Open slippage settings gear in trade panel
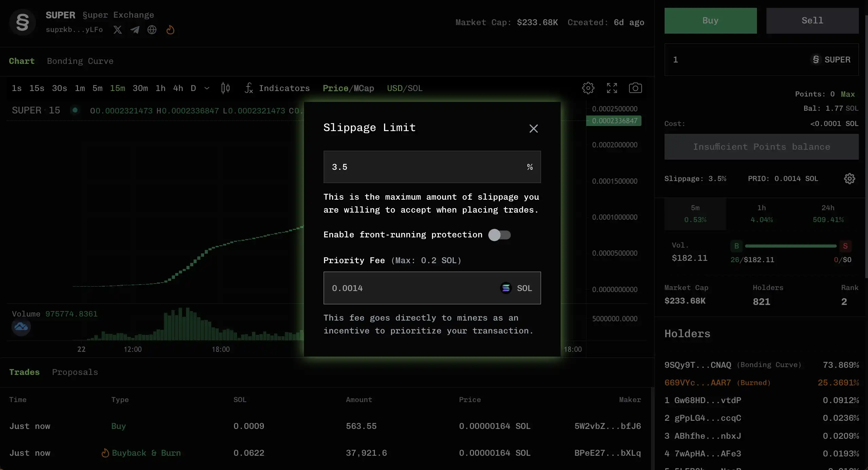Image resolution: width=868 pixels, height=470 pixels. coord(849,179)
